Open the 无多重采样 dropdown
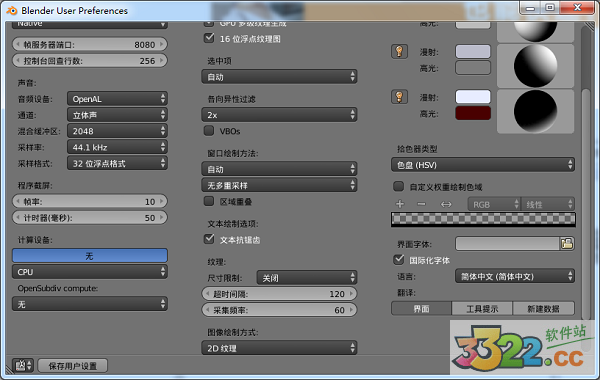Image resolution: width=600 pixels, height=380 pixels. [279, 185]
